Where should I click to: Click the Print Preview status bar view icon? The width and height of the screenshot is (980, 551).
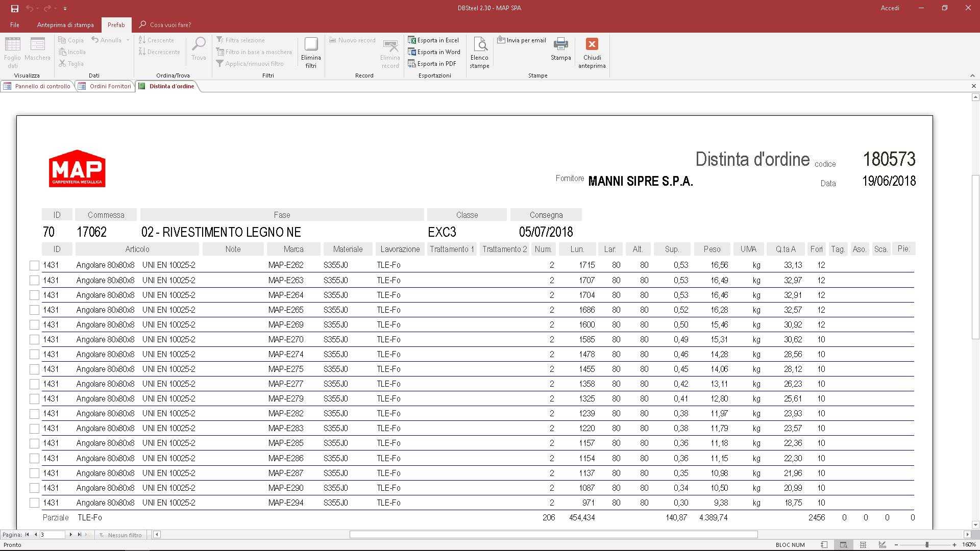coord(843,545)
